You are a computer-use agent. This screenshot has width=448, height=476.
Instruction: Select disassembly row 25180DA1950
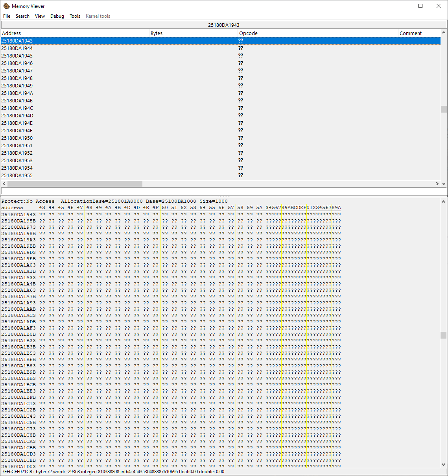point(118,138)
